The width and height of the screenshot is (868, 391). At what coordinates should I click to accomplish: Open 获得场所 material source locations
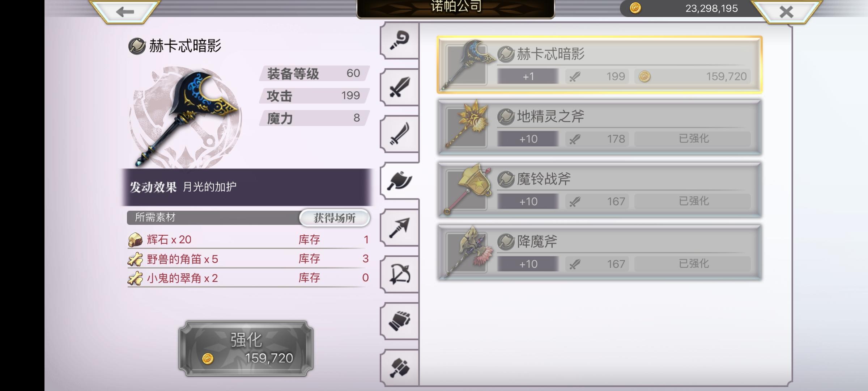[x=335, y=218]
